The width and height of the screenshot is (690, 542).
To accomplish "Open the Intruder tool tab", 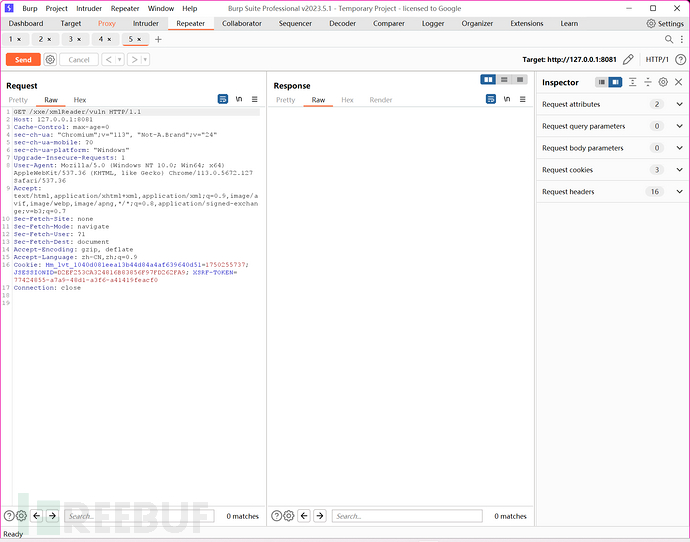I will coord(146,23).
